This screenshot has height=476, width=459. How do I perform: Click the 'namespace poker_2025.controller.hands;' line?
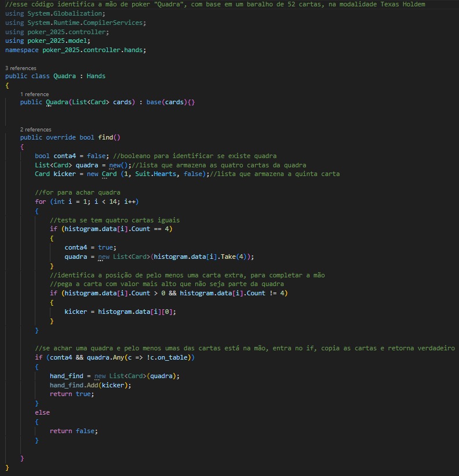click(76, 50)
